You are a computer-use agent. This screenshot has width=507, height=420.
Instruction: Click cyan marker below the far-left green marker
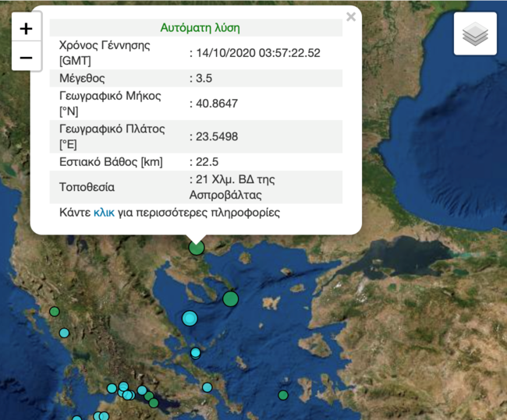pos(64,333)
